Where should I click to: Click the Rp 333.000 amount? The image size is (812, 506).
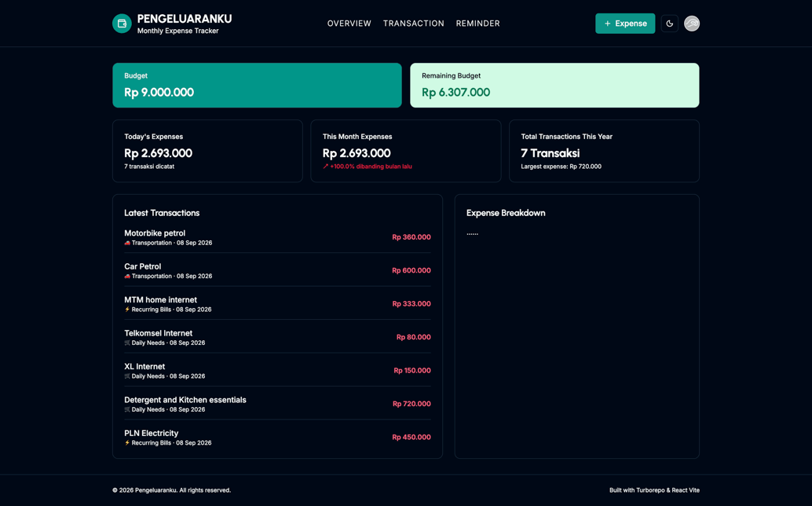[411, 304]
